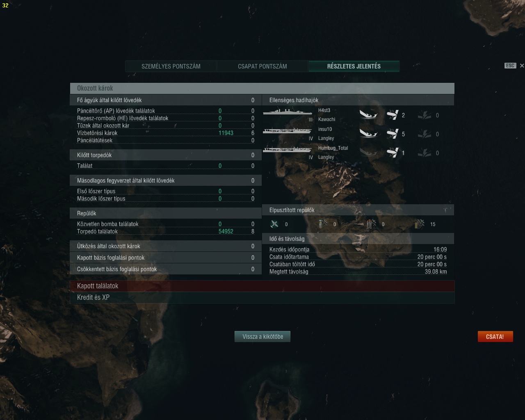
Task: Expand the Kredit és XP section
Action: pos(262,297)
